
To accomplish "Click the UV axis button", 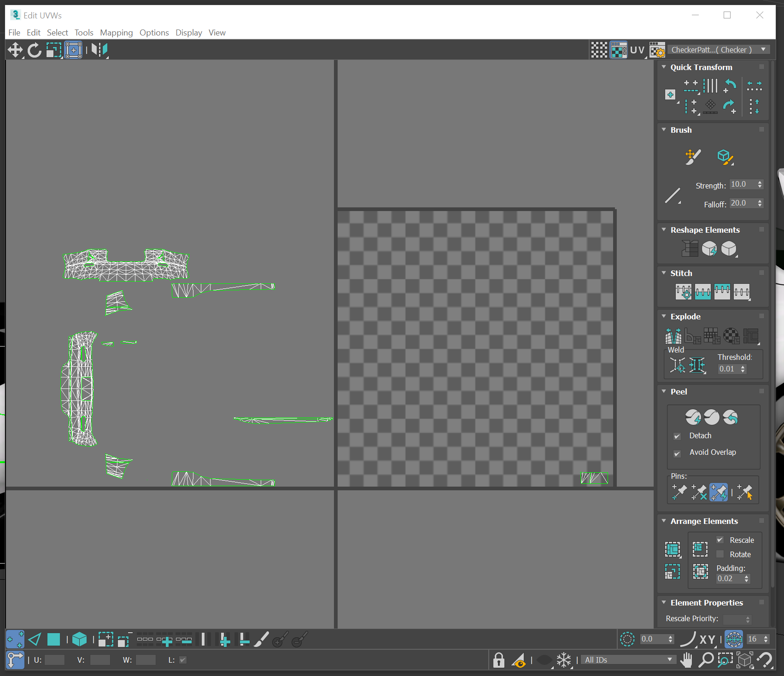I will 637,50.
